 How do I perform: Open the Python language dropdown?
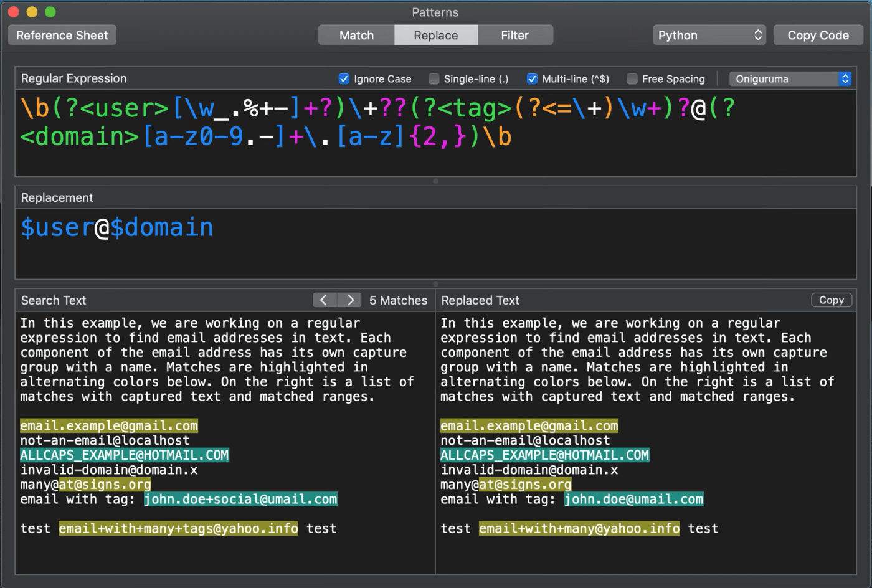coord(709,36)
